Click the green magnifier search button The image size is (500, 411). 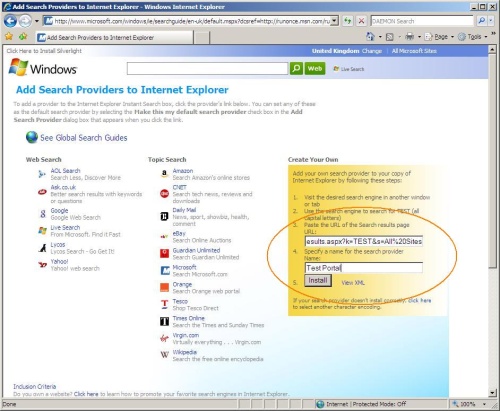296,69
